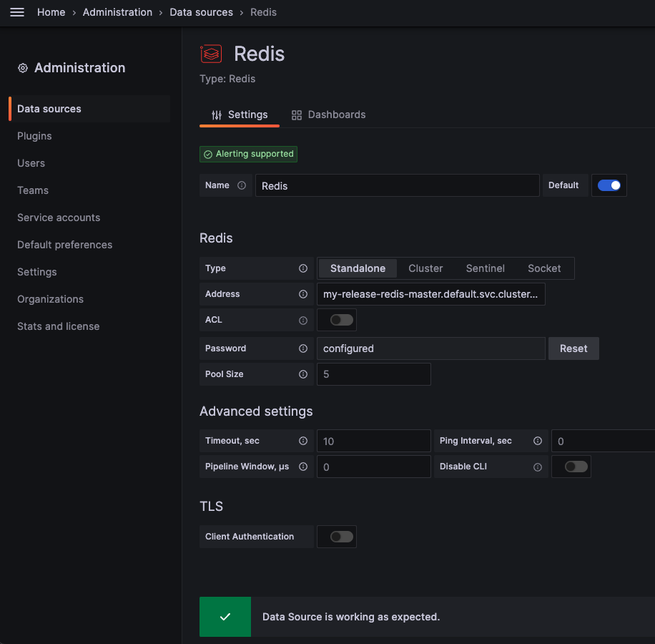Go to Home breadcrumb link
655x644 pixels.
(51, 12)
